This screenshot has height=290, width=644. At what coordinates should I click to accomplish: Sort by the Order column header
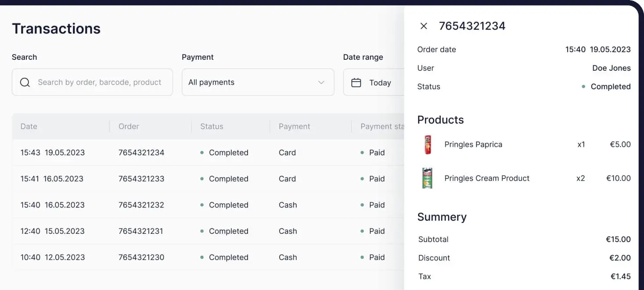point(129,127)
